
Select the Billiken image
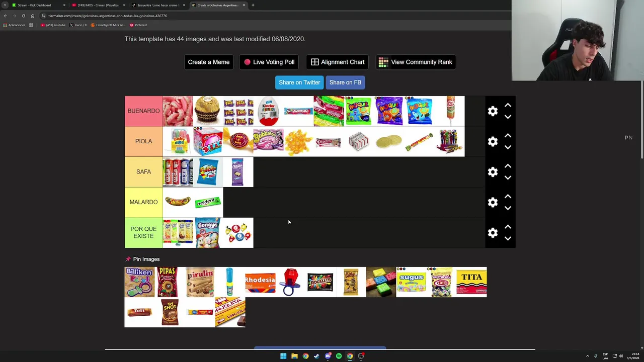coord(139,282)
